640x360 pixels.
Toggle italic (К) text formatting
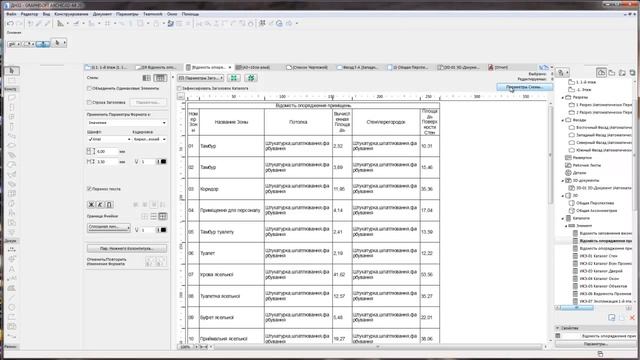(100, 204)
